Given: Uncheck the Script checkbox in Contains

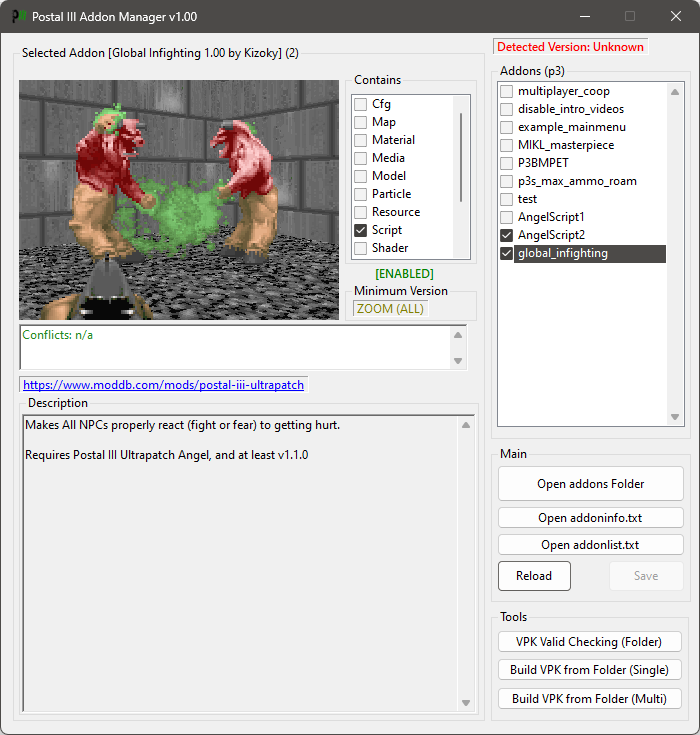Looking at the screenshot, I should click(x=361, y=230).
